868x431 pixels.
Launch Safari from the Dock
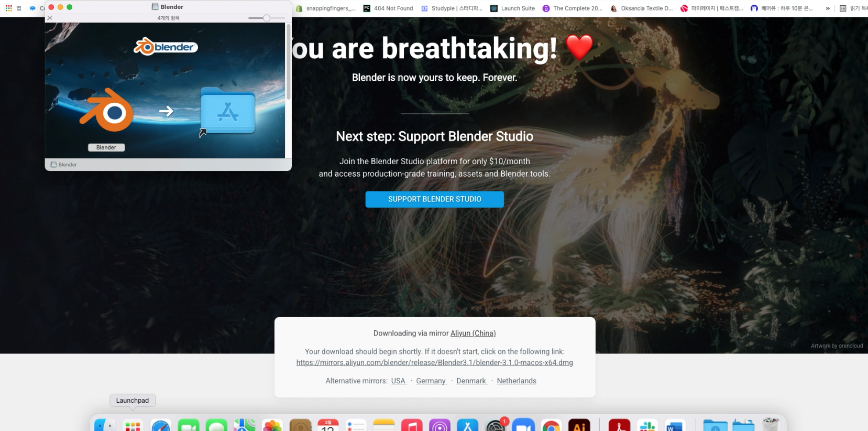161,425
